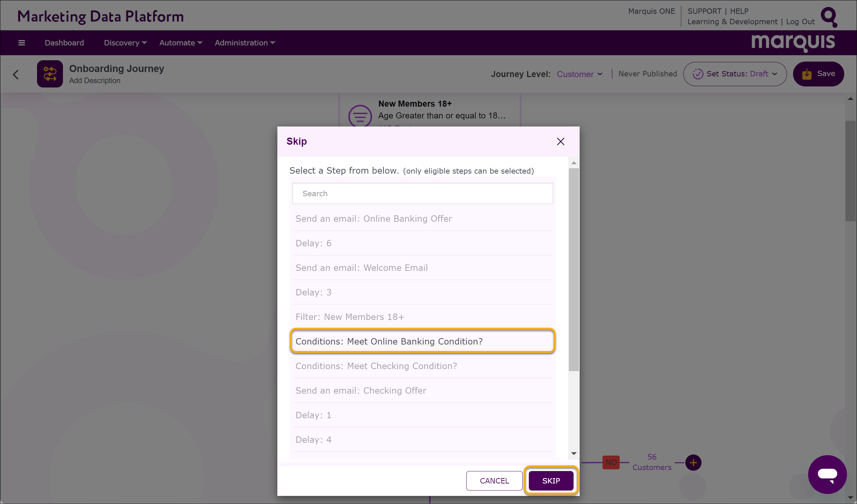The width and height of the screenshot is (857, 504).
Task: Select 'Filter: New Members 18+' step
Action: coord(422,316)
